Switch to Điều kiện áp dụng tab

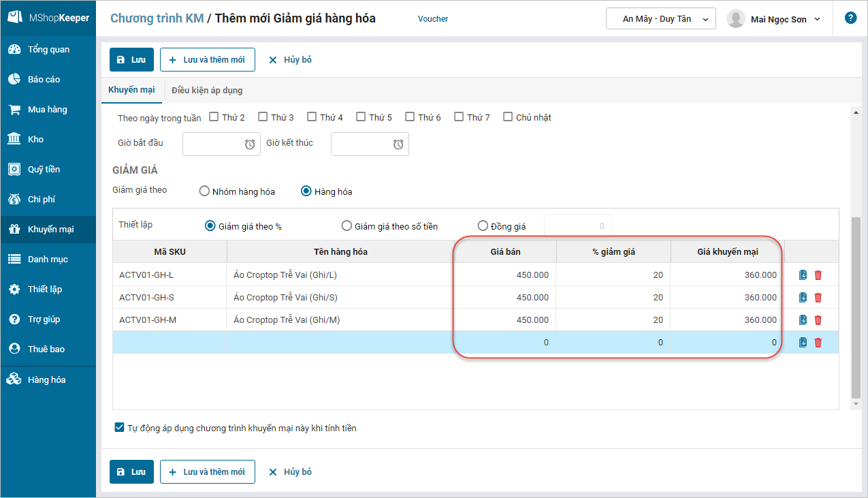[x=207, y=90]
